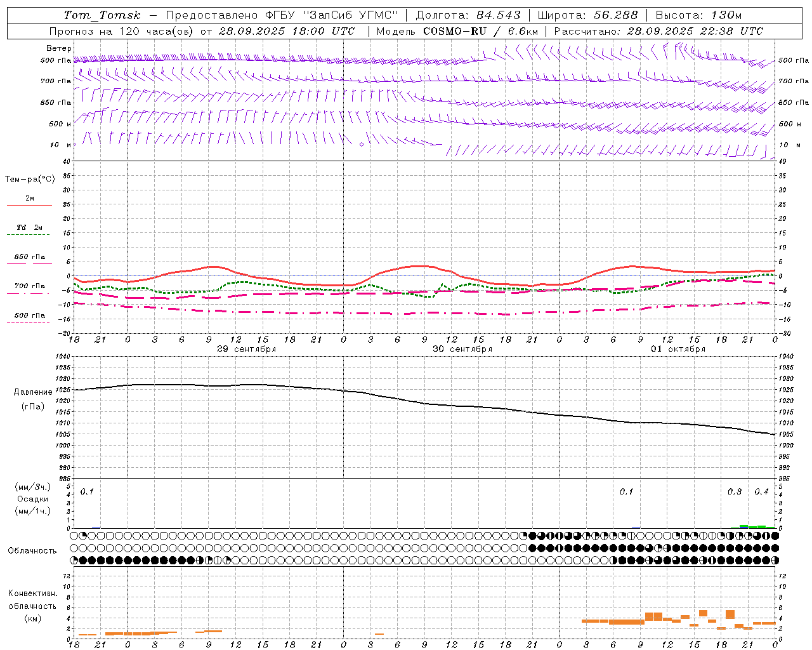This screenshot has width=812, height=650.
Task: Click the 01 октября date label
Action: [678, 349]
